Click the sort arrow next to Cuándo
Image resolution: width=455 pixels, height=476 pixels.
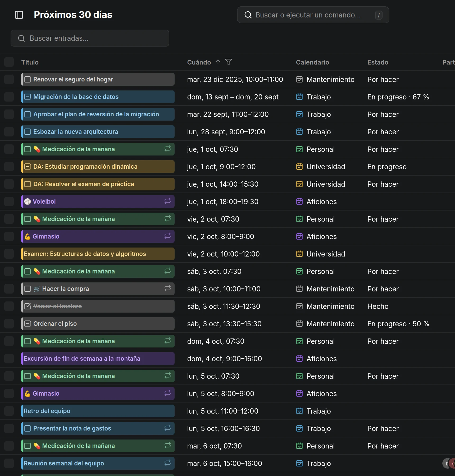[218, 62]
